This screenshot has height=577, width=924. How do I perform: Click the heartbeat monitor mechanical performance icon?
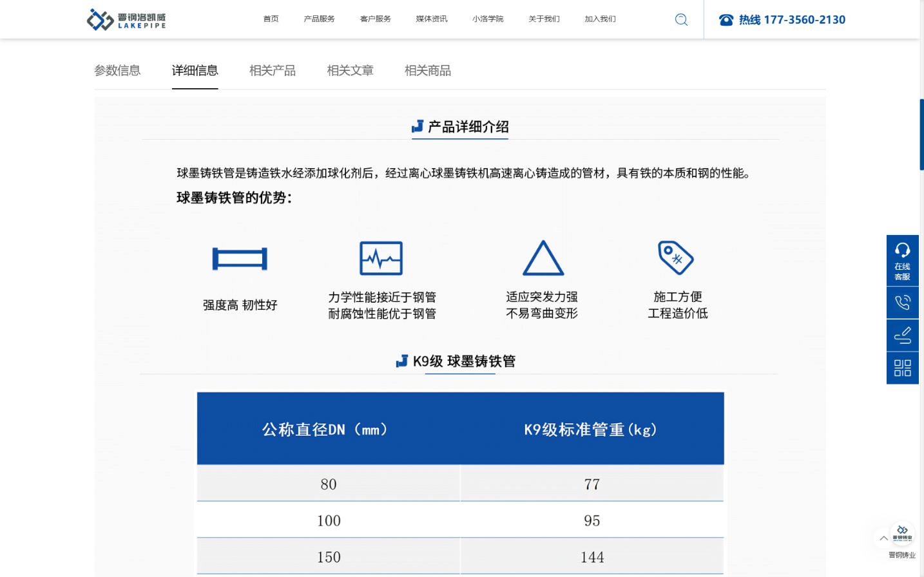381,258
